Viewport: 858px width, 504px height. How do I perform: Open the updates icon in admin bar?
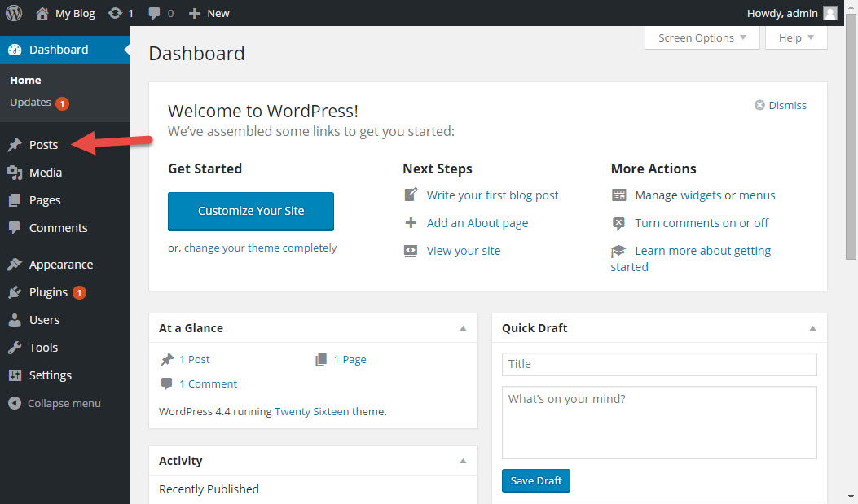tap(116, 13)
